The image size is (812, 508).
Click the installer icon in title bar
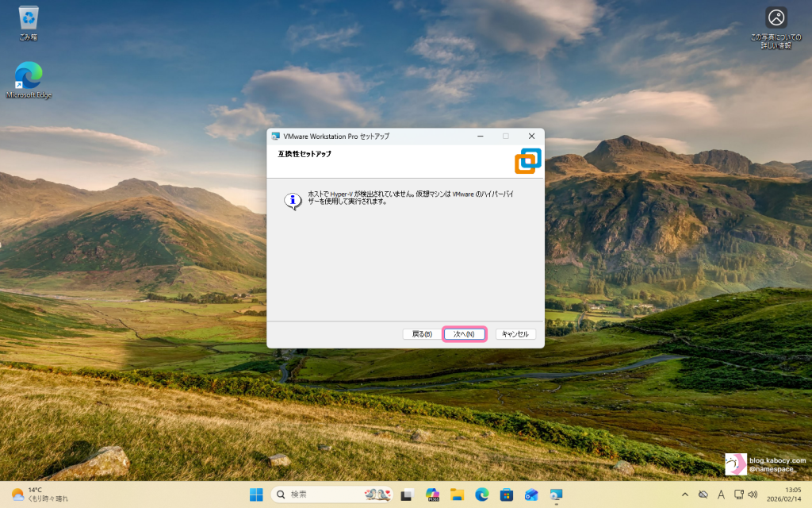point(275,137)
